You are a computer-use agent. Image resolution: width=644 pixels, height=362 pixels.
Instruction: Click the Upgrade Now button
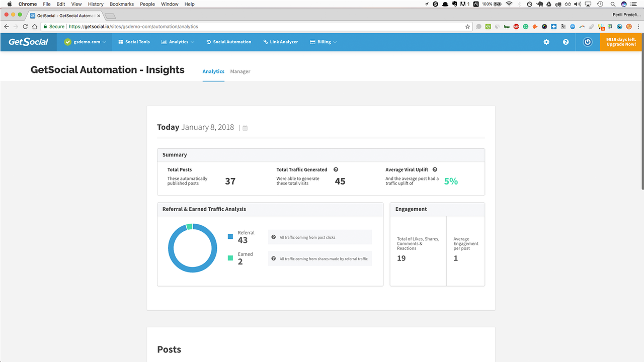point(620,42)
